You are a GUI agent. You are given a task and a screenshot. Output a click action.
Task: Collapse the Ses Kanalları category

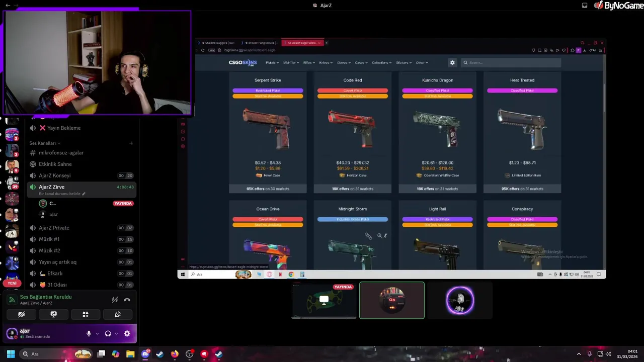(x=44, y=143)
